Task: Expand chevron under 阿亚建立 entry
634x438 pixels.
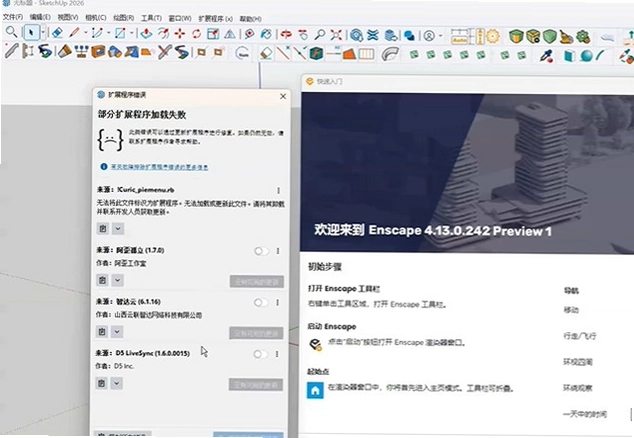Action: 117,280
